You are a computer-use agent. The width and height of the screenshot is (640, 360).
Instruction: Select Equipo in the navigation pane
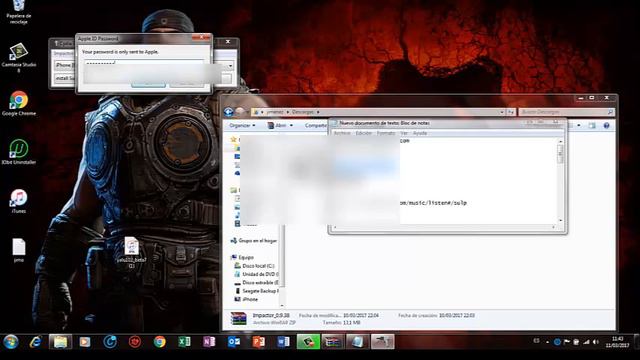[x=242, y=257]
